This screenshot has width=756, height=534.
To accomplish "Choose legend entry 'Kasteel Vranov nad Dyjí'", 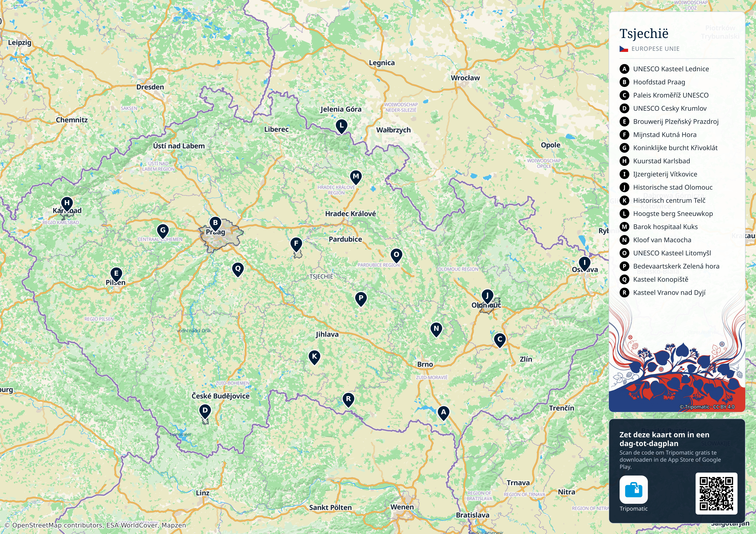I will click(x=662, y=293).
